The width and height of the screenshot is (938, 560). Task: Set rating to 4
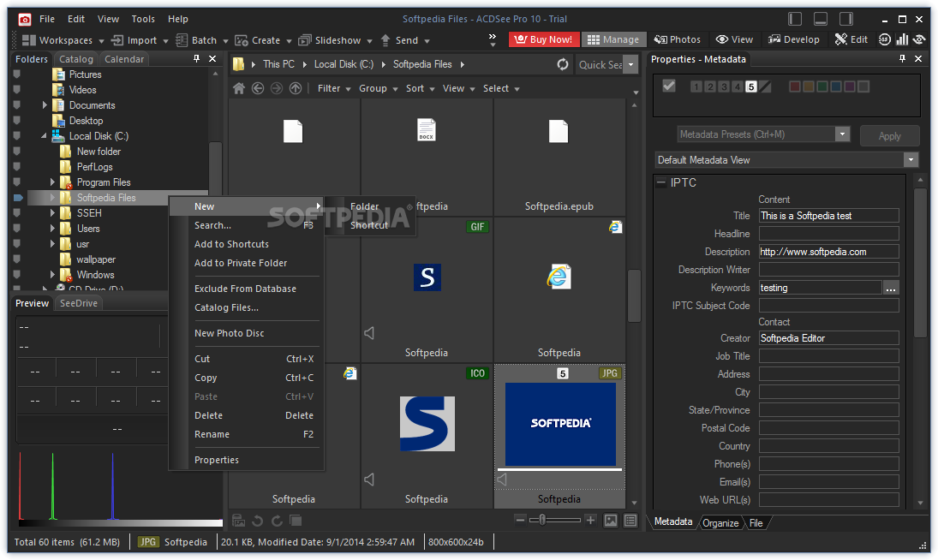tap(737, 86)
